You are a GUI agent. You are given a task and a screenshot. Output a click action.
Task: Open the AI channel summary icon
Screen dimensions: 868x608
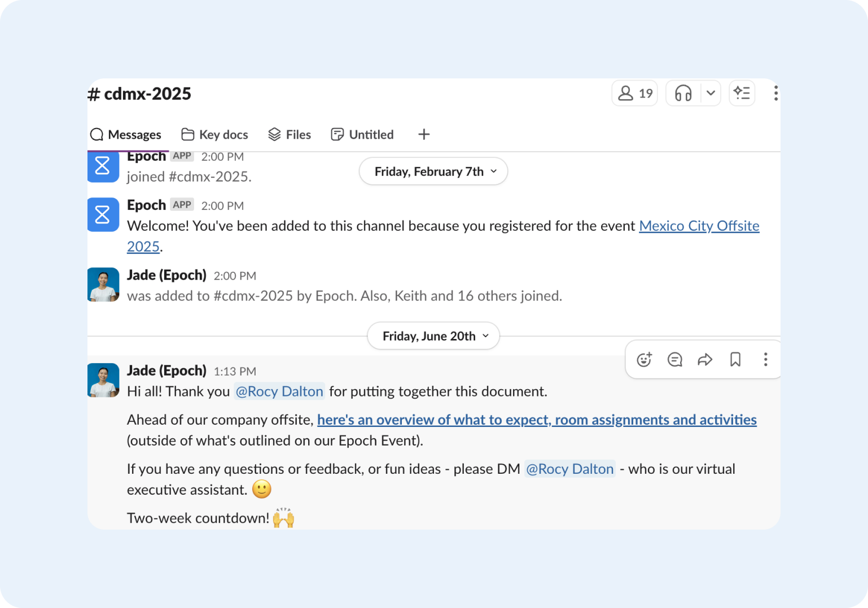(x=742, y=93)
